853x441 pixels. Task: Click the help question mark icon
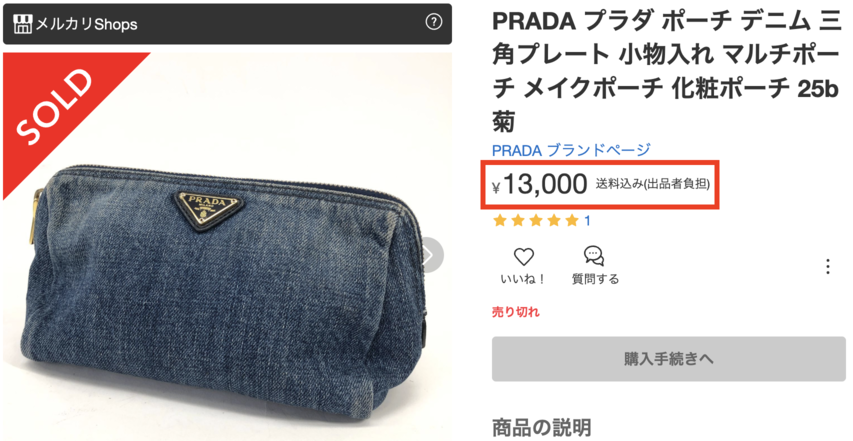(x=433, y=22)
